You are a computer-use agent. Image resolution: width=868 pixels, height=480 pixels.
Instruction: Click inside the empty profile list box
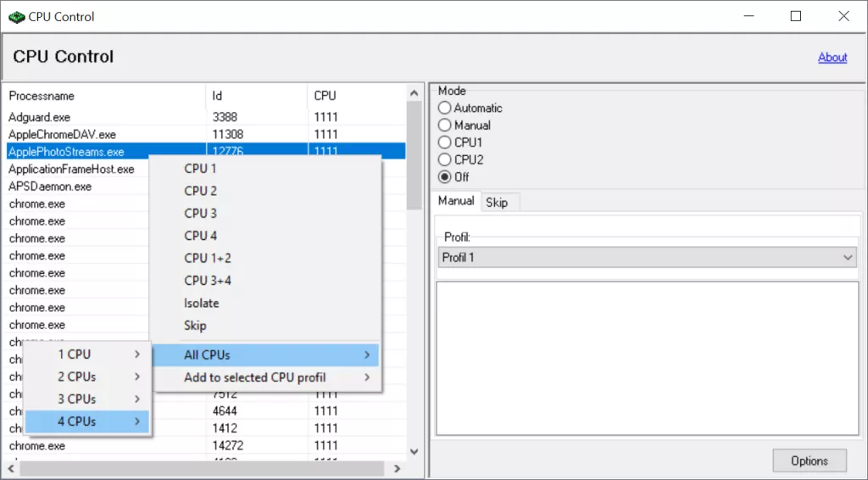click(647, 358)
